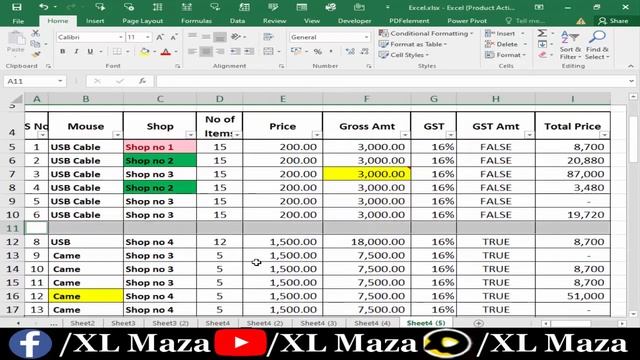
Task: Click the Undo arrow icon
Action: 43,7
